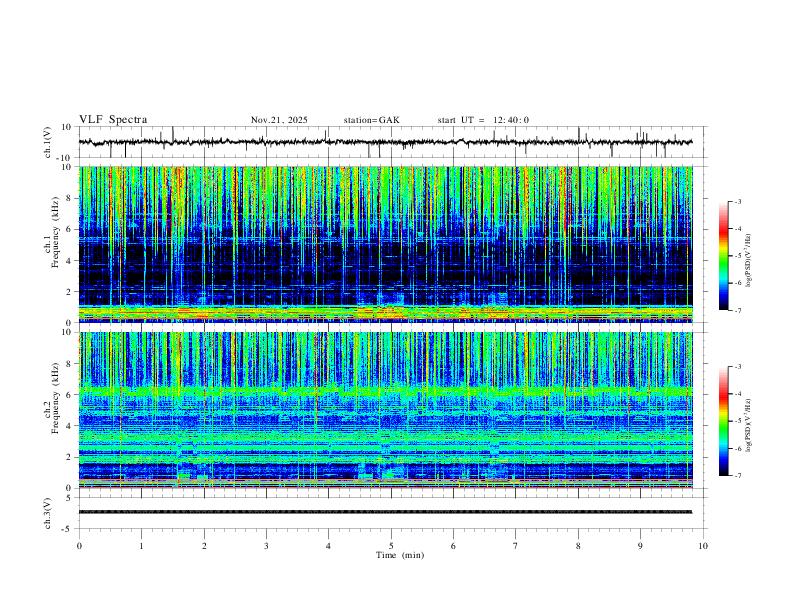Click time axis tick label "9"
Viewport: 792px width, 612px height.
coord(640,546)
